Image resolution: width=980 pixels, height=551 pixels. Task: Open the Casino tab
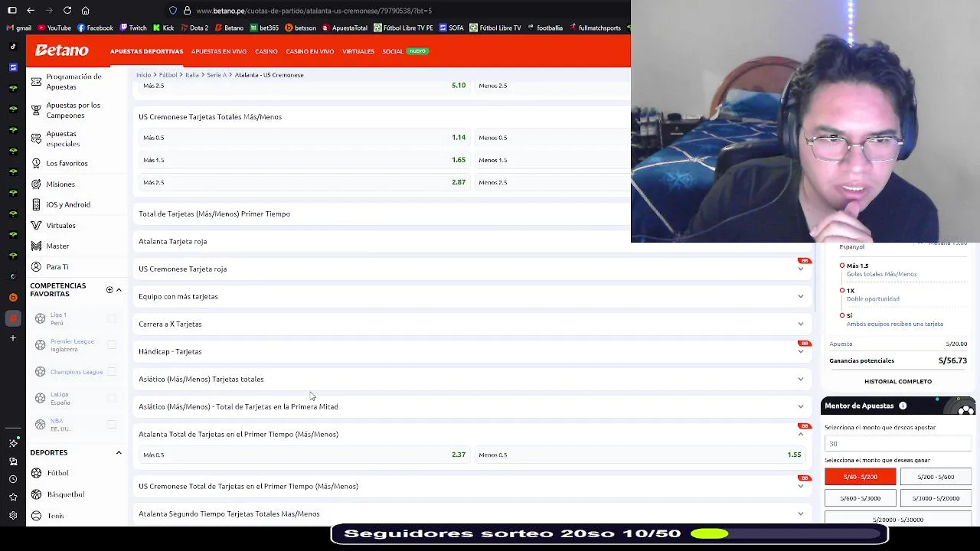point(266,51)
